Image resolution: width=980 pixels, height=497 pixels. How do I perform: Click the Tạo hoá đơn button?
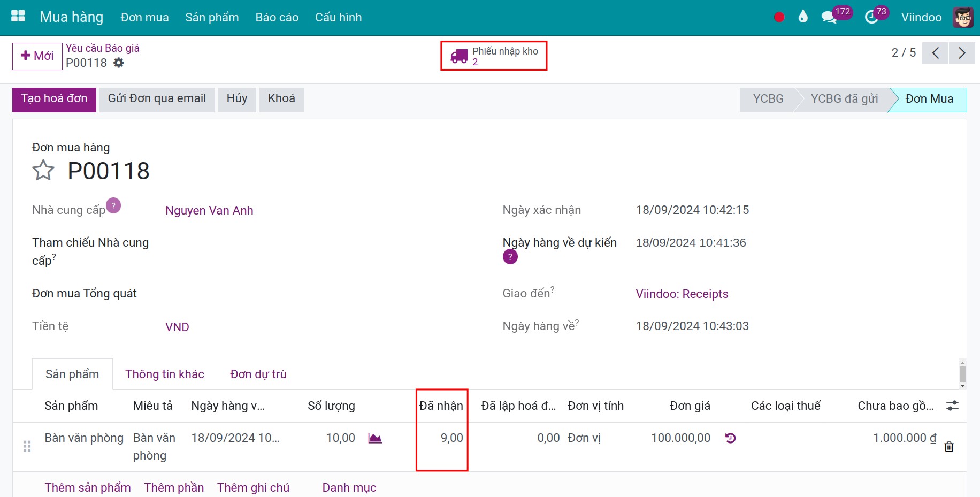click(x=54, y=99)
